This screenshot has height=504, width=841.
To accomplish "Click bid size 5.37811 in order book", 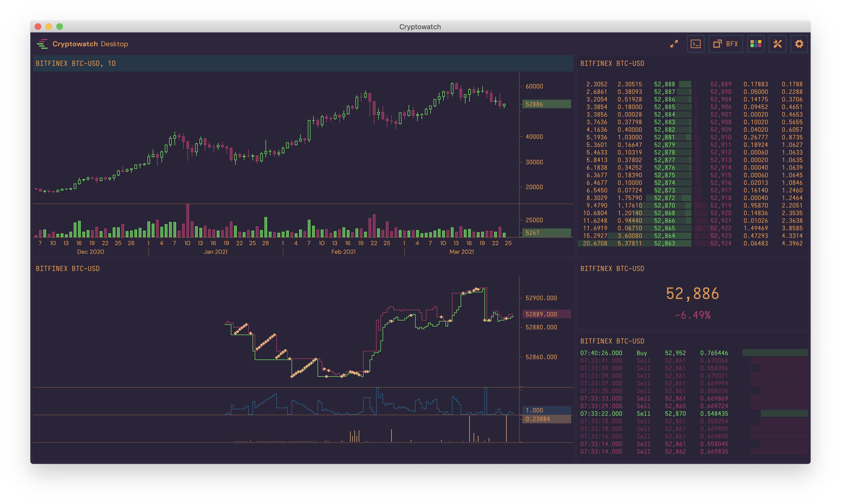I will click(x=630, y=243).
